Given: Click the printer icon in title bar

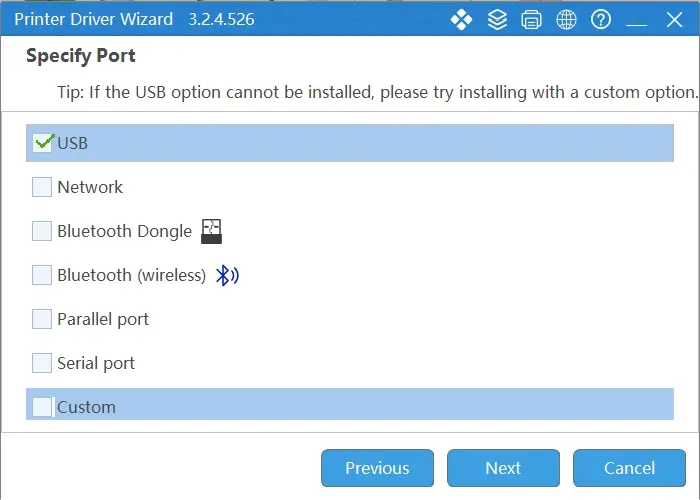Looking at the screenshot, I should pos(531,20).
